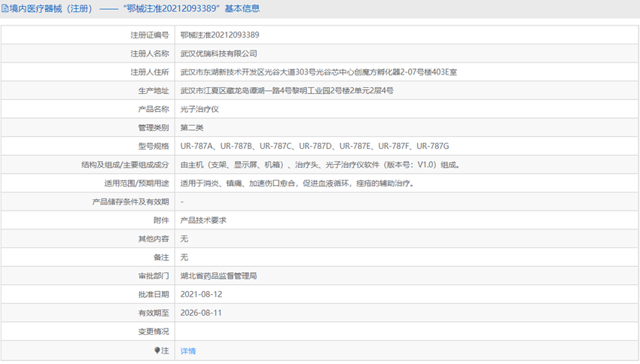Click the 产品储存条件及有效期 label
The width and height of the screenshot is (640, 364).
point(130,202)
